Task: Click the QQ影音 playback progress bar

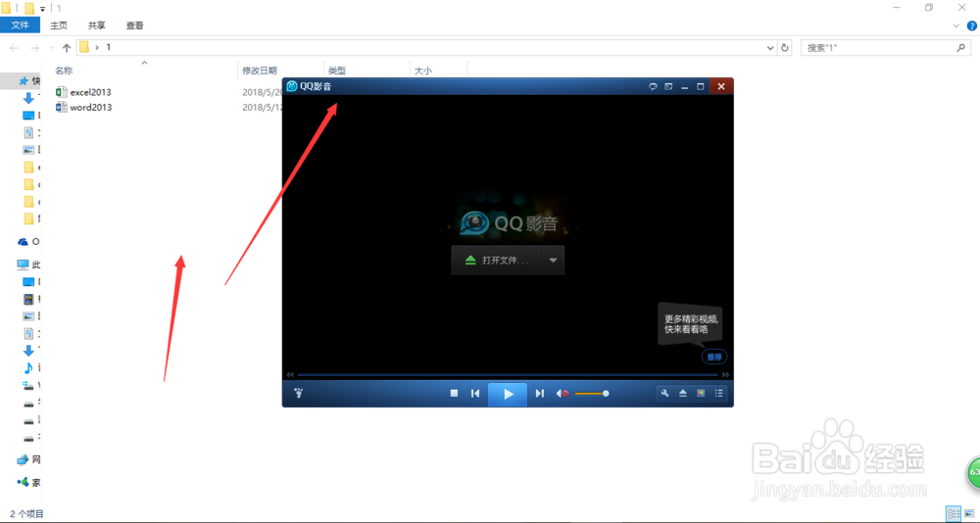Action: pos(508,375)
